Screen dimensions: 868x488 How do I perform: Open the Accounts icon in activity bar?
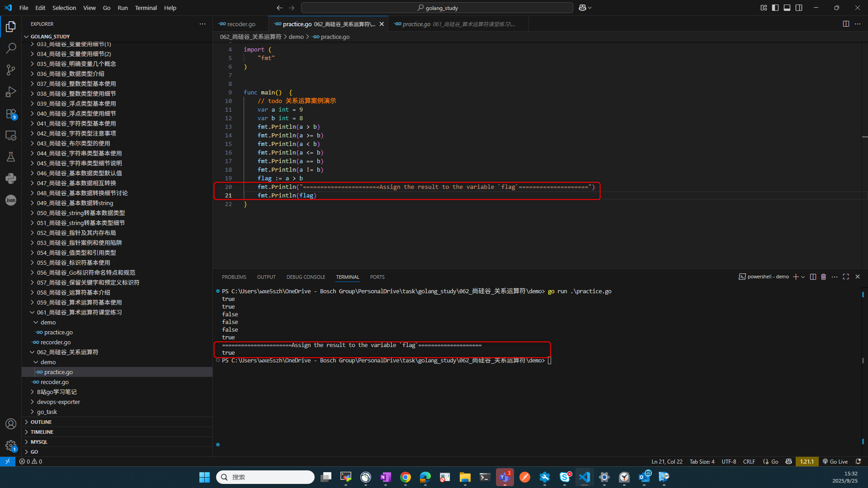coord(11,424)
